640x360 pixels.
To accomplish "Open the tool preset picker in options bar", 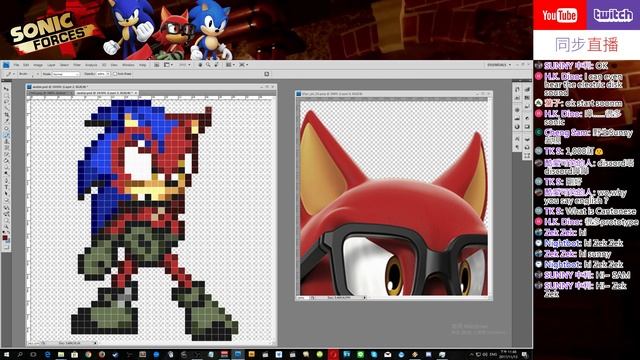I will coord(10,74).
